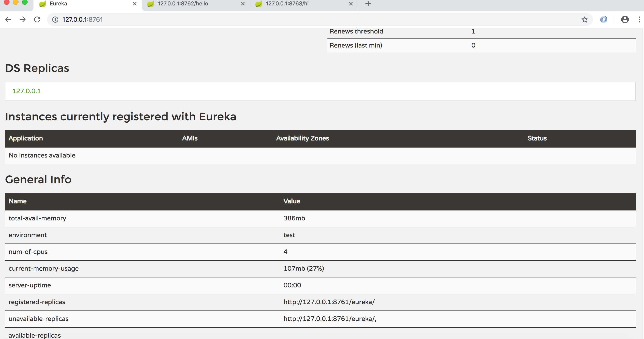Close the Eureka tab
The width and height of the screenshot is (644, 339).
(x=135, y=4)
